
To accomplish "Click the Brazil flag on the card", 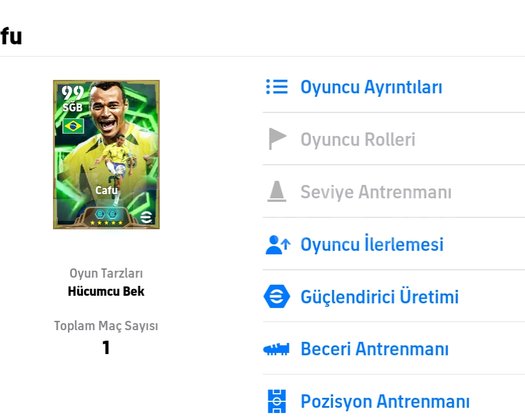I will coord(73,126).
